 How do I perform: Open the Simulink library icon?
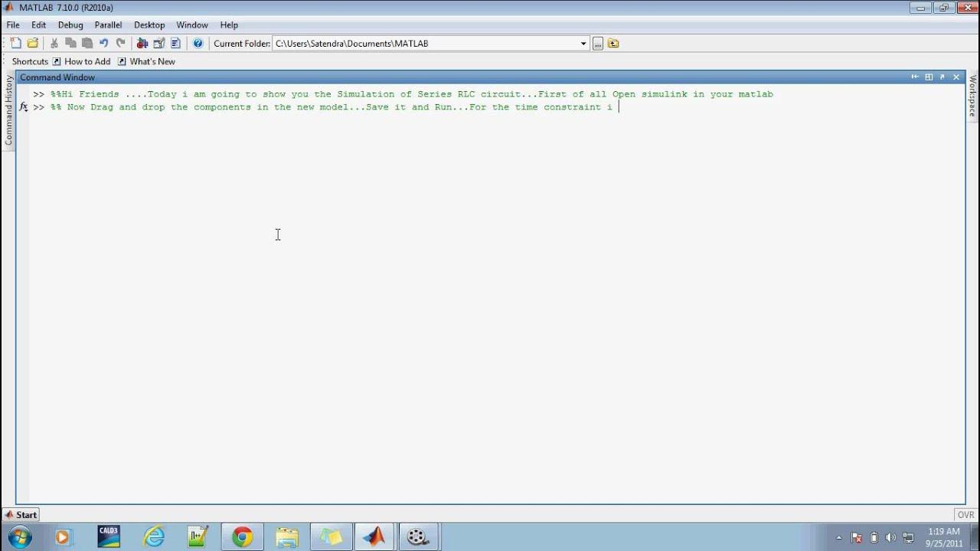142,44
